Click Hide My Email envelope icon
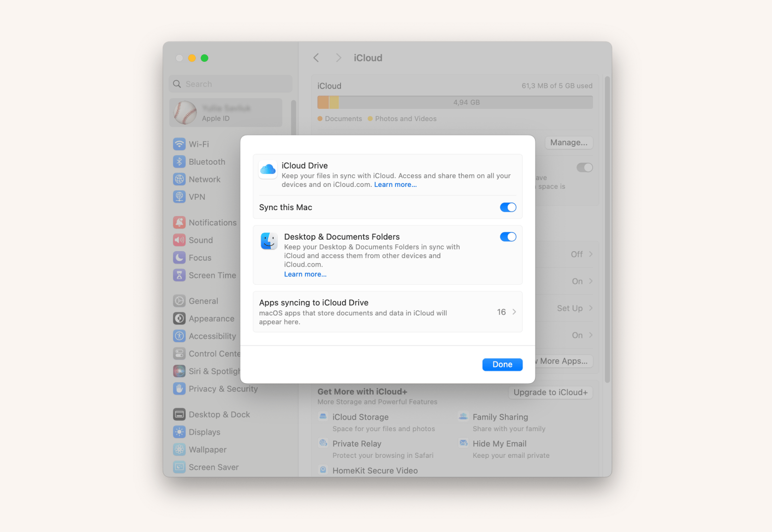The image size is (772, 532). [463, 443]
